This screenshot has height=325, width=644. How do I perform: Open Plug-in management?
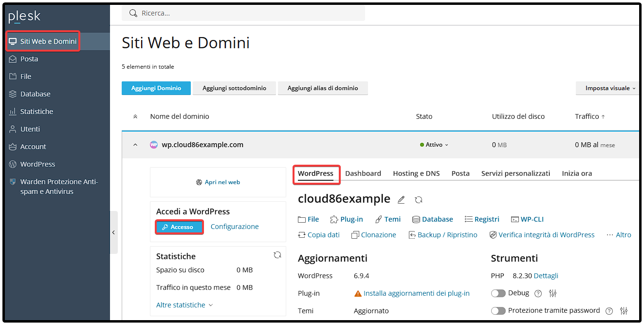click(x=347, y=219)
